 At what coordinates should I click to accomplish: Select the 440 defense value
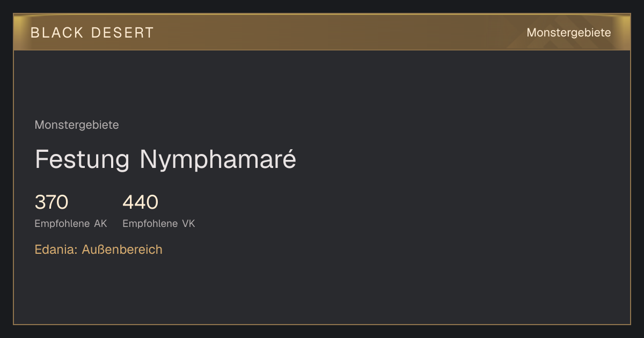pyautogui.click(x=141, y=202)
